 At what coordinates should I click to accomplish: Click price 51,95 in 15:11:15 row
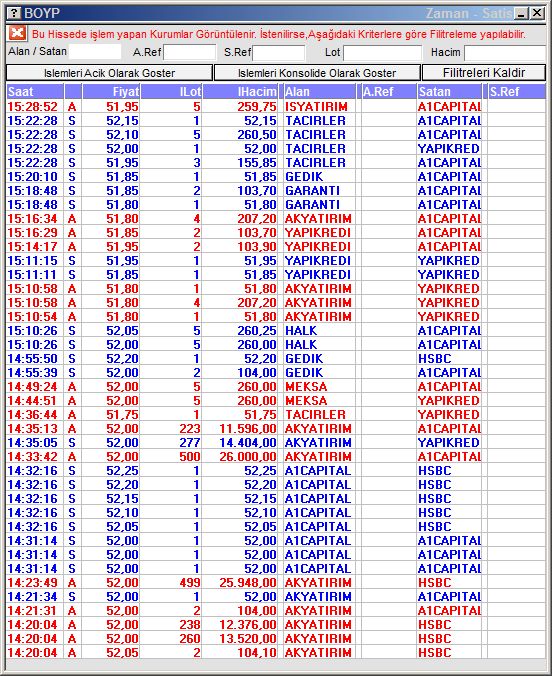pos(122,260)
